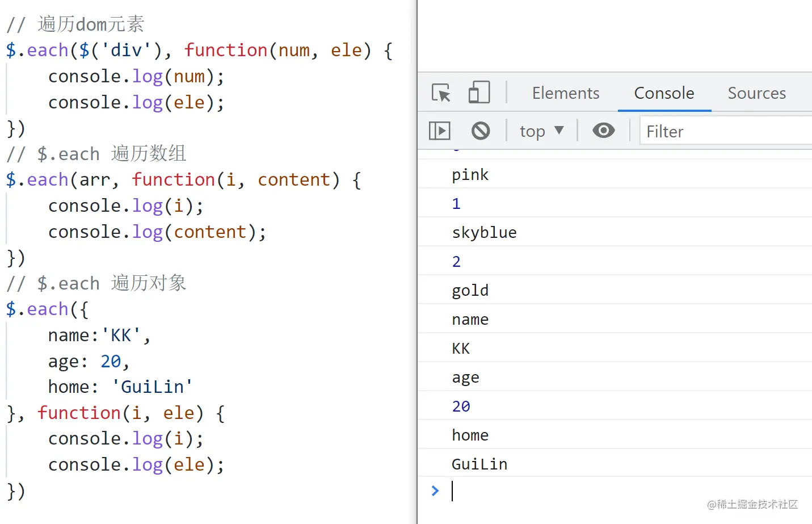
Task: Show the console sidebar panel icon
Action: coord(440,131)
